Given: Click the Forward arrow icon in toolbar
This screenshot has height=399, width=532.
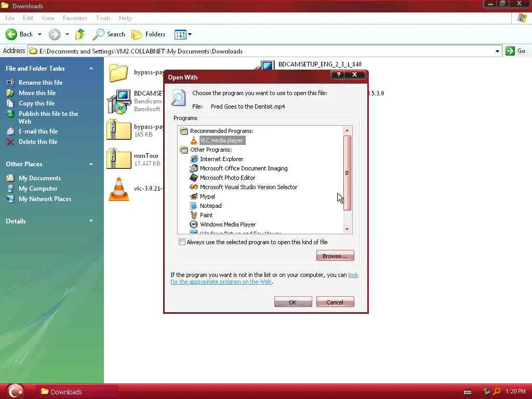Looking at the screenshot, I should pyautogui.click(x=54, y=34).
